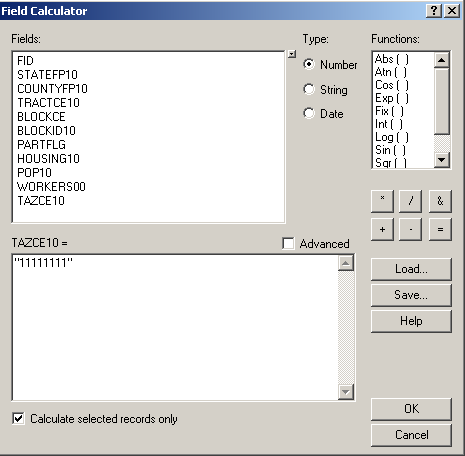Screen dimensions: 465x456
Task: Open the Help button
Action: tap(411, 321)
